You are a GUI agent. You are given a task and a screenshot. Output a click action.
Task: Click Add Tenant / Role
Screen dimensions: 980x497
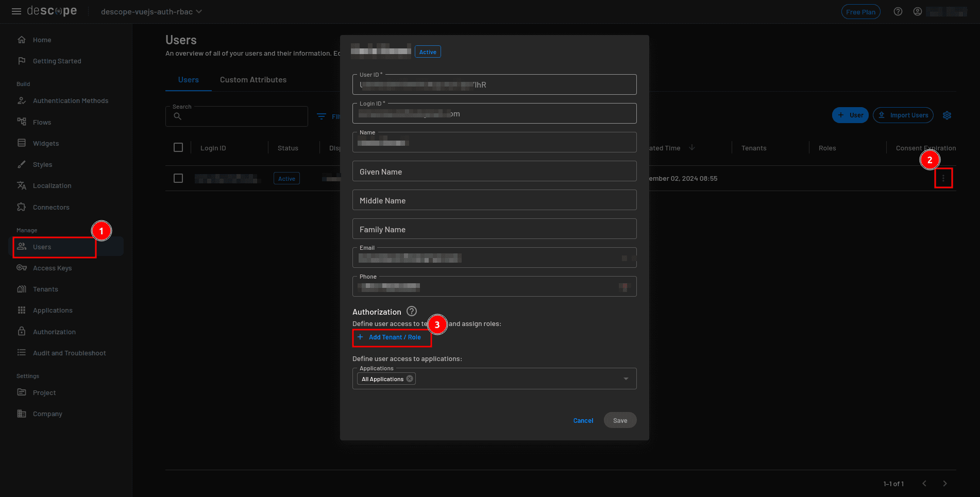(x=392, y=337)
